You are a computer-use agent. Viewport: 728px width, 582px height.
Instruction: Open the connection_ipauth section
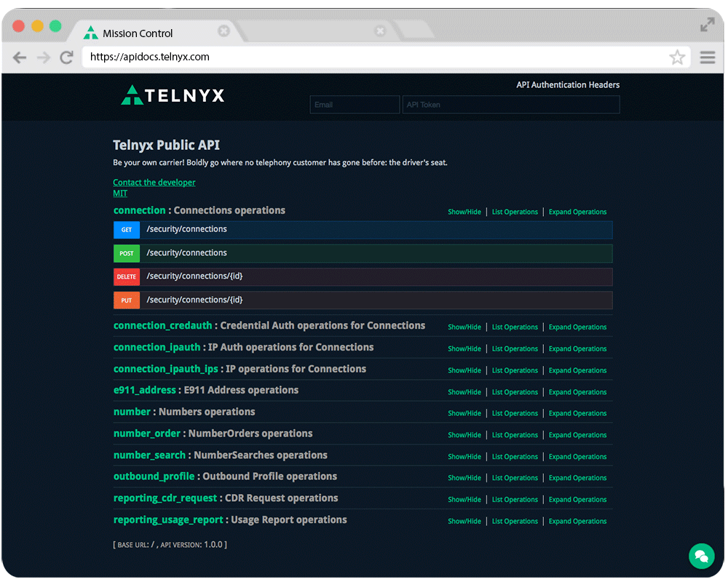(x=157, y=348)
